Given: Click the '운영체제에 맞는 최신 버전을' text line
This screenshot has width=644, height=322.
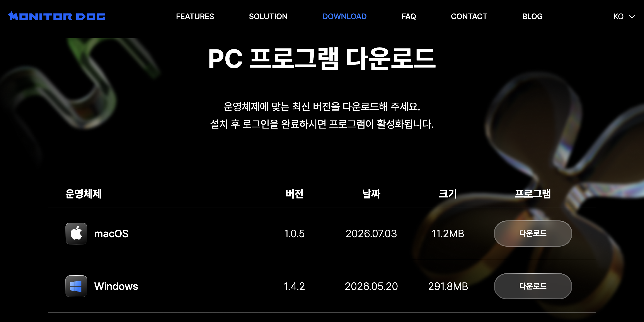Looking at the screenshot, I should point(322,107).
